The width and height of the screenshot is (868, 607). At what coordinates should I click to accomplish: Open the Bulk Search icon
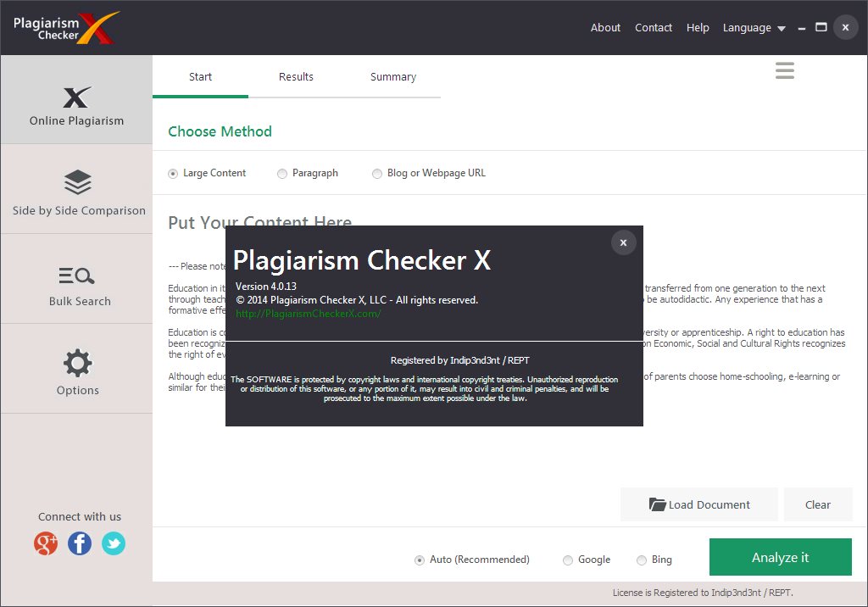[76, 276]
